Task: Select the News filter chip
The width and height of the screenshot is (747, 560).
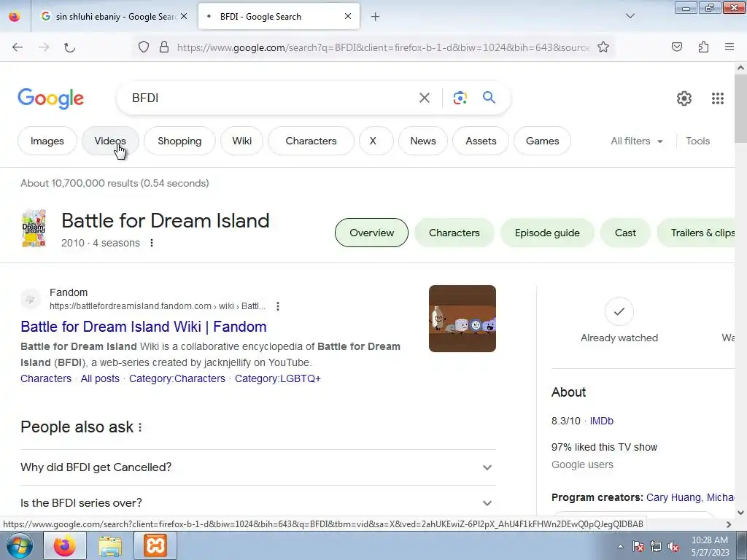Action: (423, 141)
